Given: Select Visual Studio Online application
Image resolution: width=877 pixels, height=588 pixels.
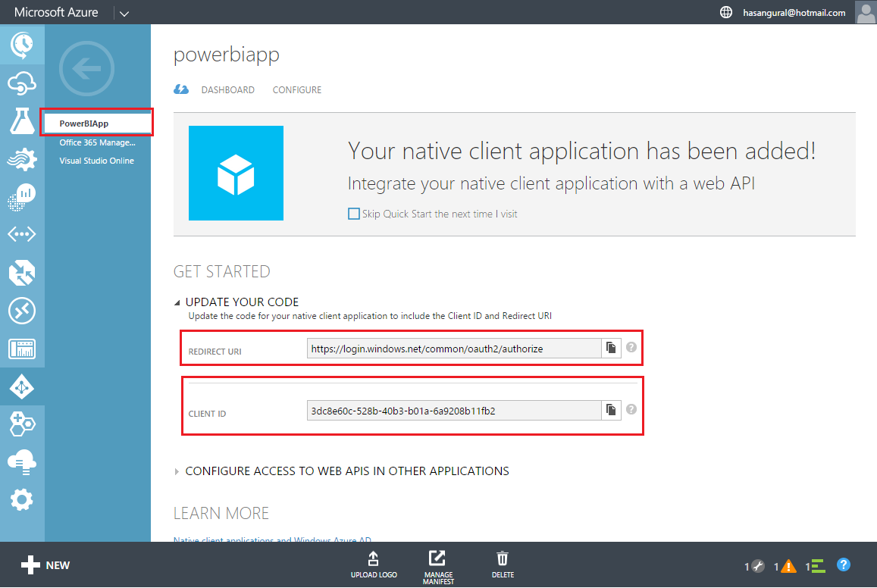Looking at the screenshot, I should (x=97, y=161).
